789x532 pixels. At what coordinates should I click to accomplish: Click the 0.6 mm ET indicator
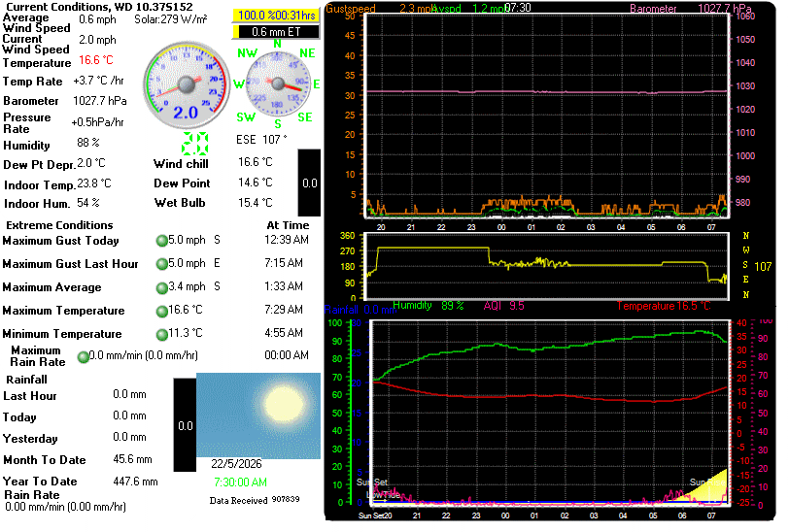[x=276, y=32]
